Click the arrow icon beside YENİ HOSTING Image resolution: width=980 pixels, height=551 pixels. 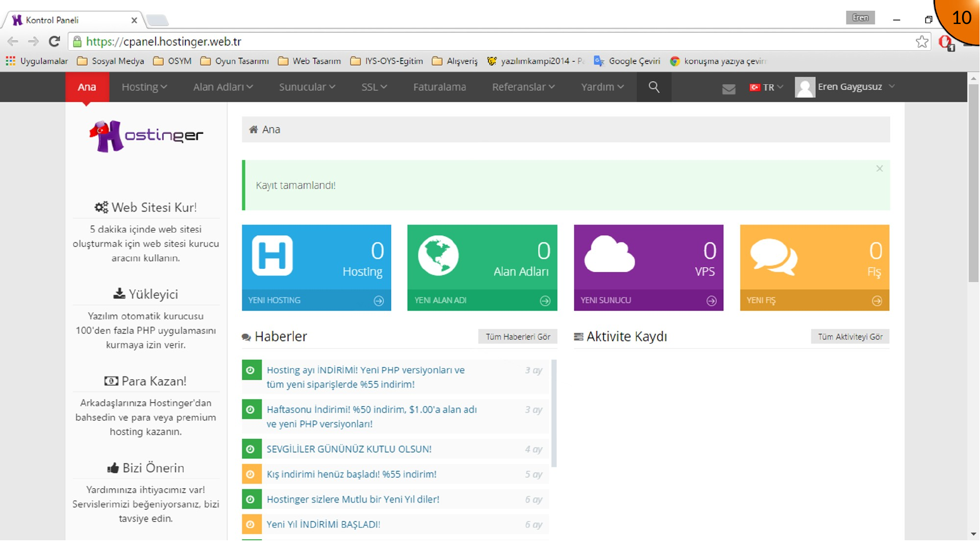click(x=379, y=301)
